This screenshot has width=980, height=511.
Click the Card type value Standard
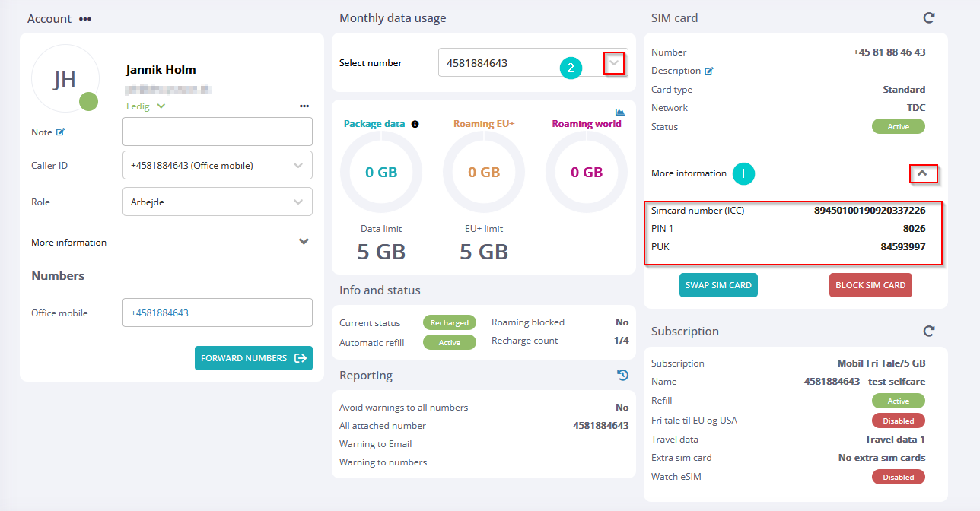(904, 90)
